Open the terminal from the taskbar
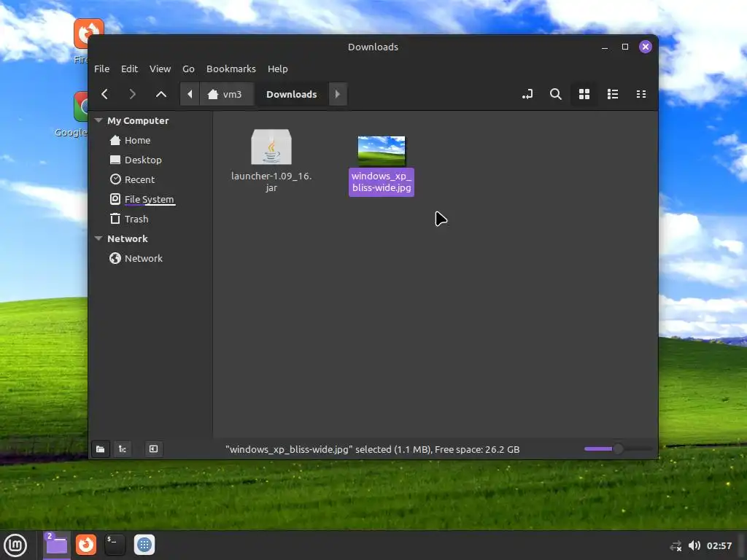Viewport: 747px width, 560px height. click(115, 545)
